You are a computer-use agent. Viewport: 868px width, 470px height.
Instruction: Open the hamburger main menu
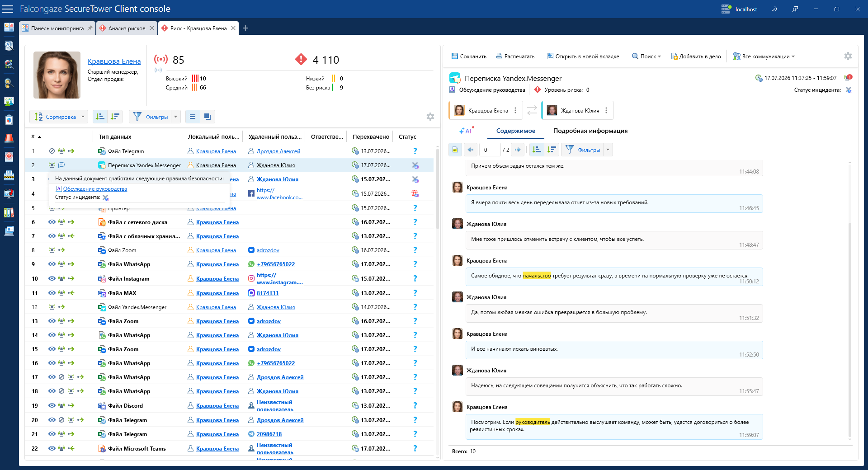click(x=8, y=9)
